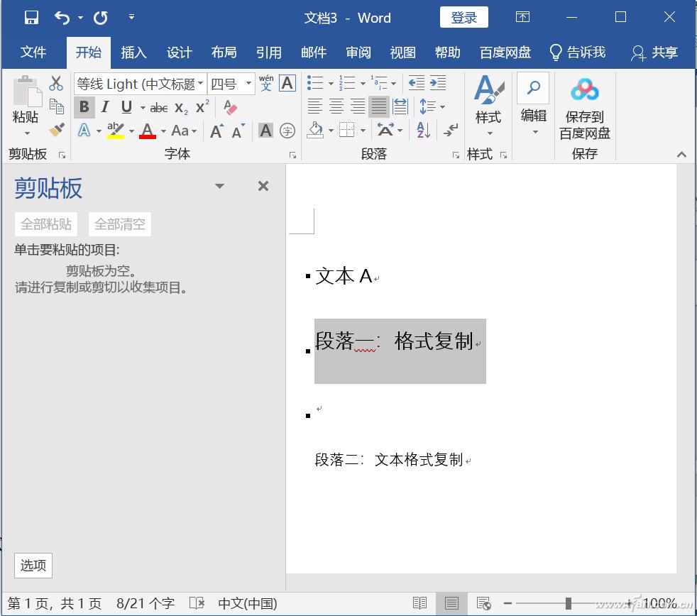Toggle bold formatting
697x616 pixels.
tap(84, 107)
